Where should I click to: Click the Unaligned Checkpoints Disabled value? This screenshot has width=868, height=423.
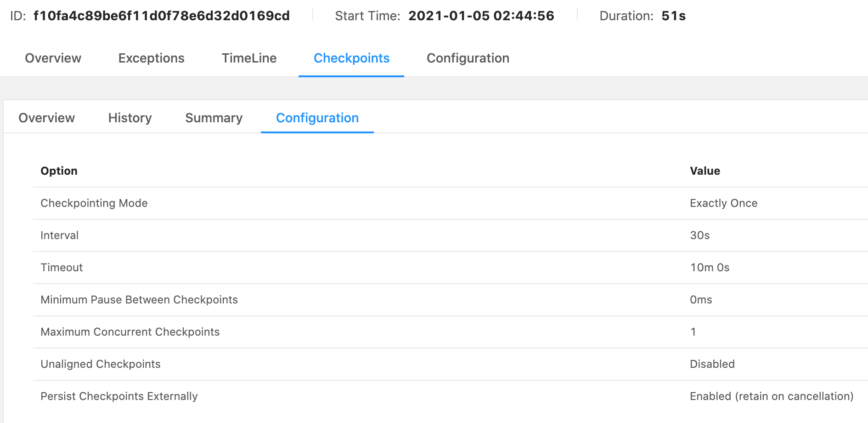pyautogui.click(x=712, y=364)
